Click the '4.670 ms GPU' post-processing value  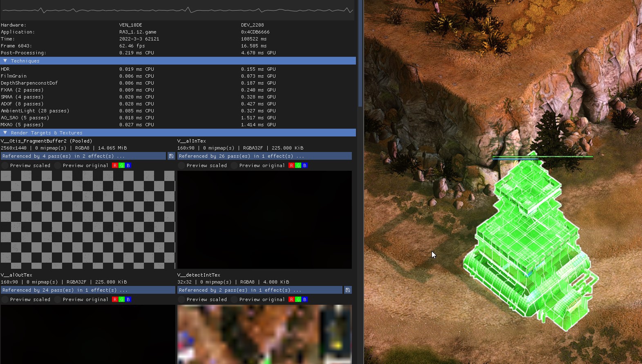[x=258, y=53]
